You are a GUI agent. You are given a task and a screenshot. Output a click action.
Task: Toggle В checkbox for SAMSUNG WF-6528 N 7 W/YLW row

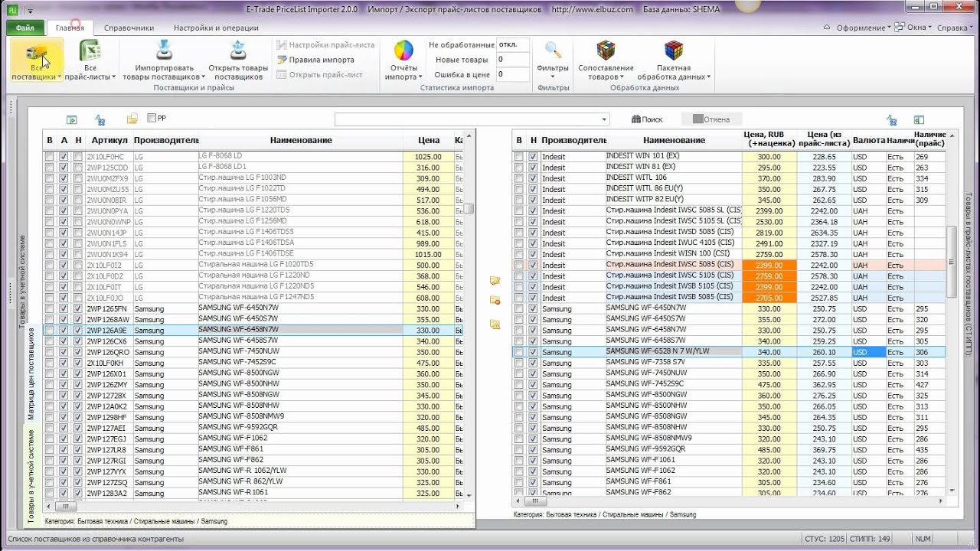[518, 352]
